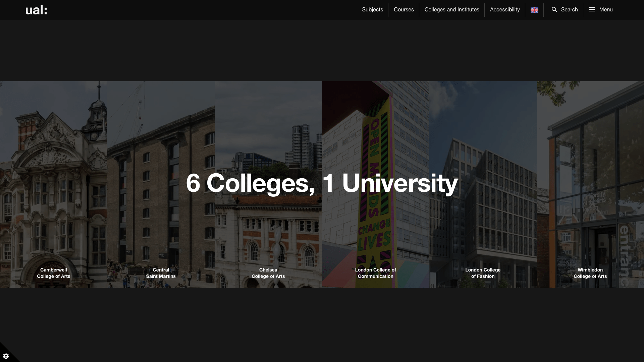This screenshot has width=644, height=362.
Task: Open Camberwell College of Arts link
Action: click(x=54, y=273)
